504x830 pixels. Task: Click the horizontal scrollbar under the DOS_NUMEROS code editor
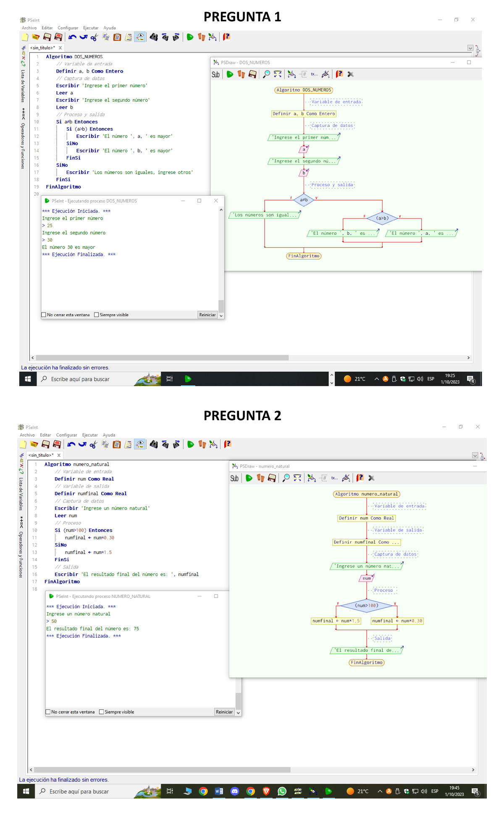(x=162, y=358)
